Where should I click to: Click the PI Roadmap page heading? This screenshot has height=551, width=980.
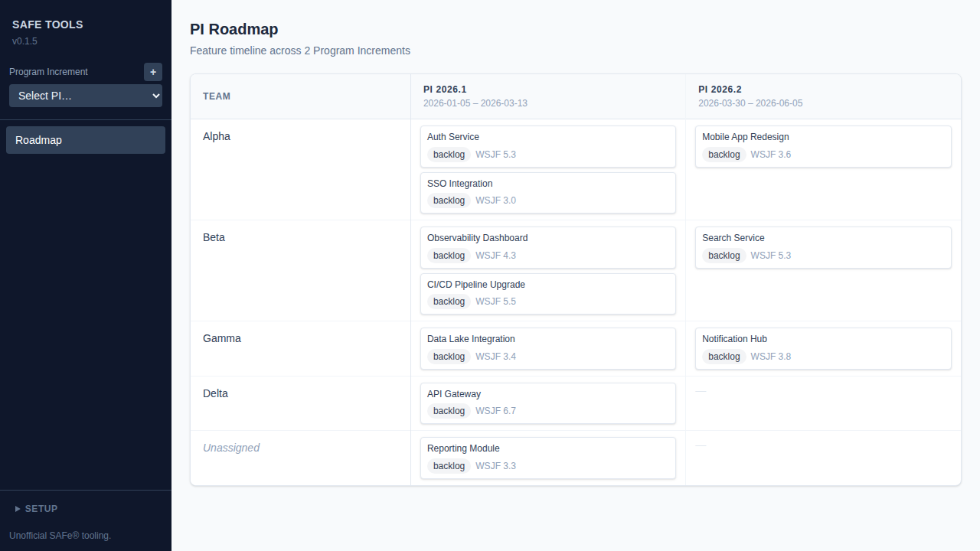234,29
